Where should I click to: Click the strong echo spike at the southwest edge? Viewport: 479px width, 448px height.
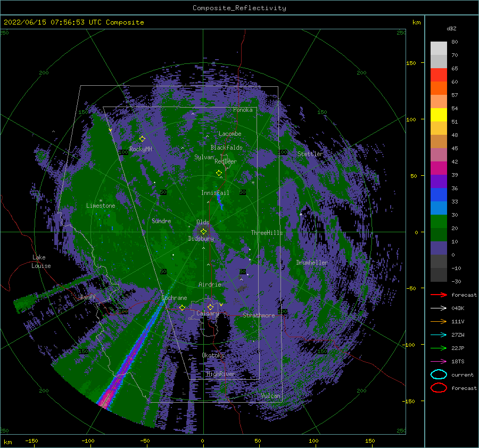[x=106, y=400]
